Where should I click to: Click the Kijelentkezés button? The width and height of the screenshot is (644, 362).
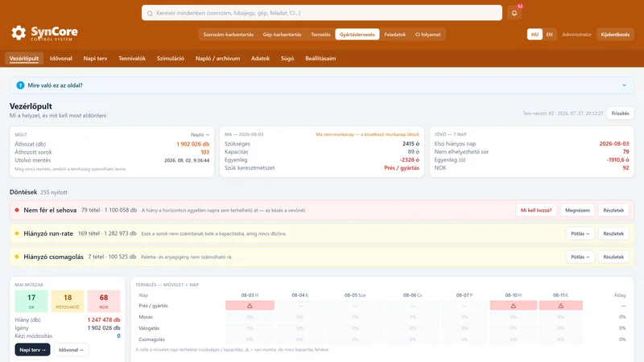pos(615,35)
